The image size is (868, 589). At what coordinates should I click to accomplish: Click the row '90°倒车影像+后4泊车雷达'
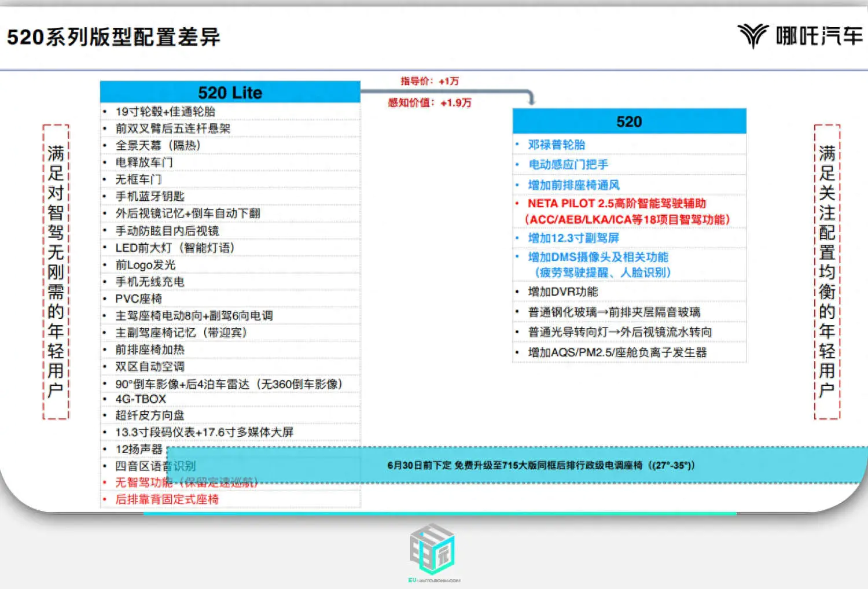tap(230, 384)
